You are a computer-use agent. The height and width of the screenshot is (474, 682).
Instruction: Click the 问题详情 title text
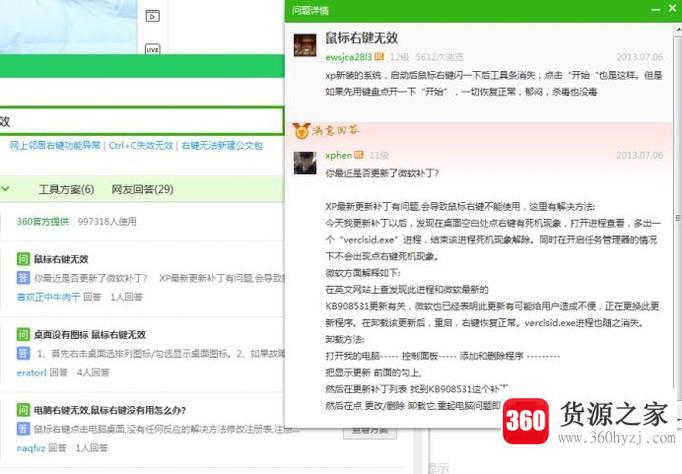[310, 10]
